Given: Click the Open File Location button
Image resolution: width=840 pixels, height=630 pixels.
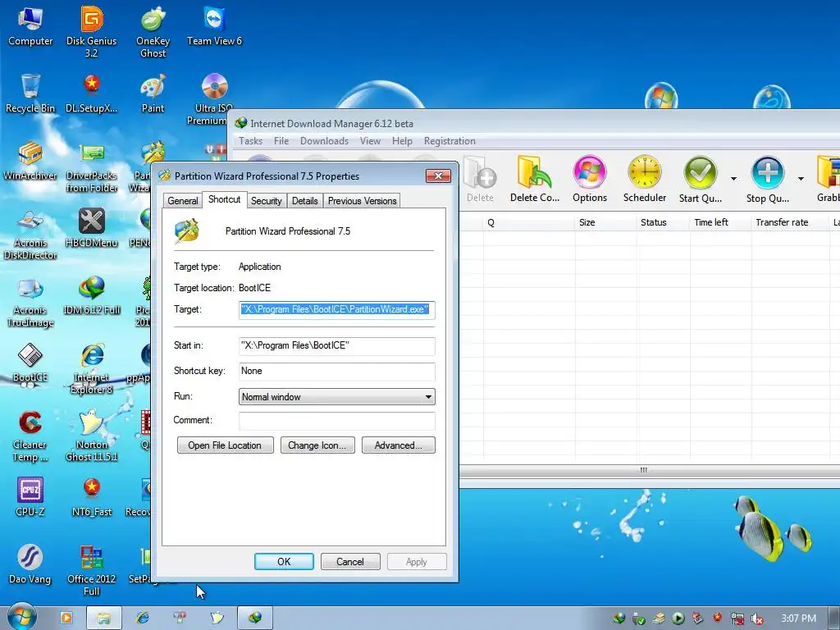Looking at the screenshot, I should point(225,445).
